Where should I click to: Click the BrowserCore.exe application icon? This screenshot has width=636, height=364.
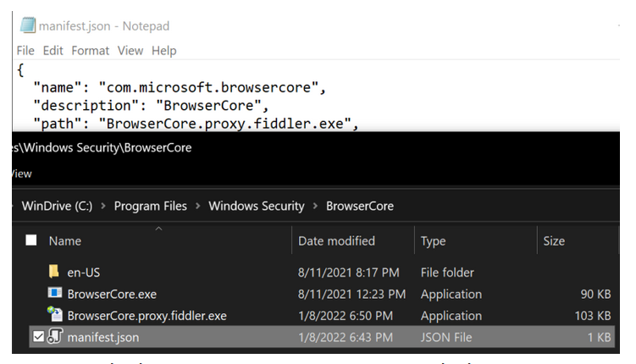(54, 295)
